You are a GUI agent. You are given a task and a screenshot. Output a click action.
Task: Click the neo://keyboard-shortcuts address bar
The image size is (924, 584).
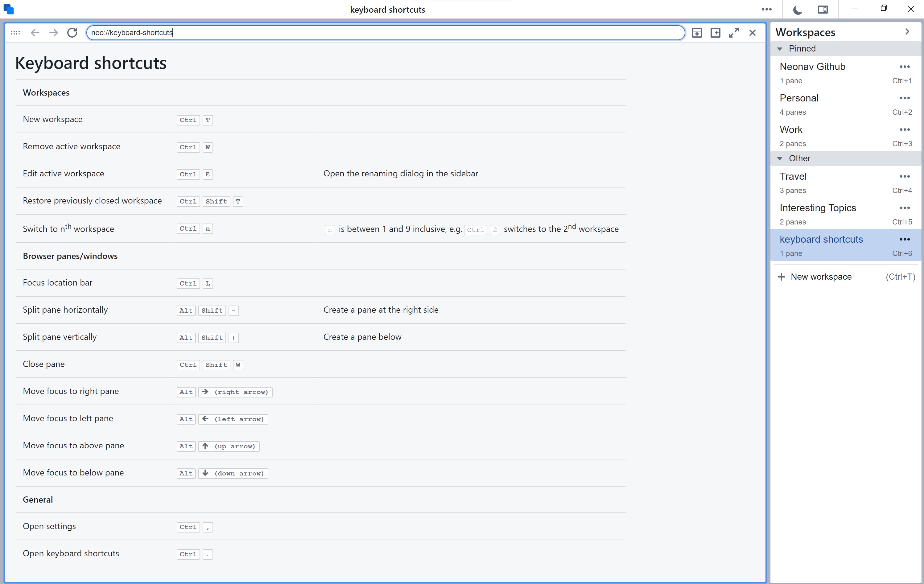384,33
